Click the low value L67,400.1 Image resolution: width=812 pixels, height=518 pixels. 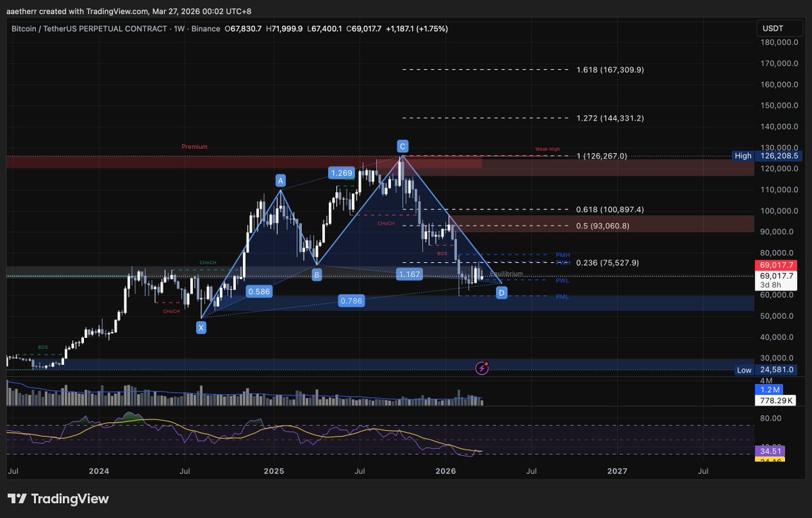click(x=325, y=28)
